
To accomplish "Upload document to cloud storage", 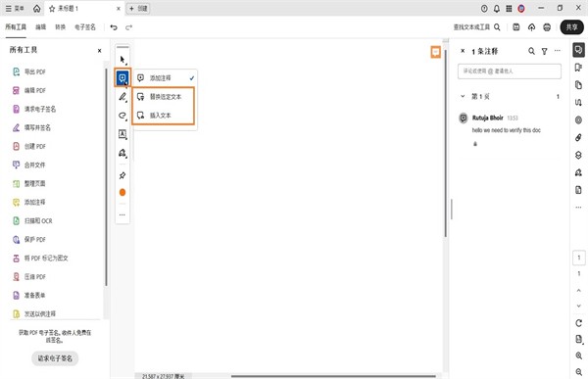I will coord(531,27).
